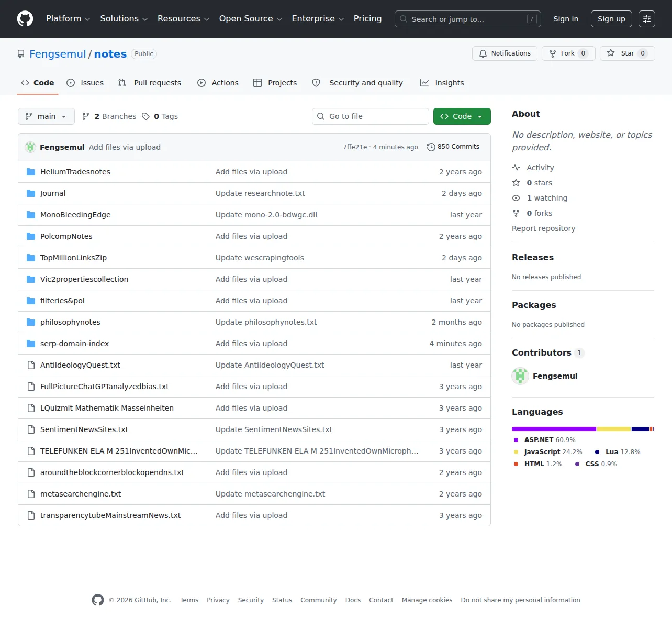Open the main branch selector dropdown

46,116
